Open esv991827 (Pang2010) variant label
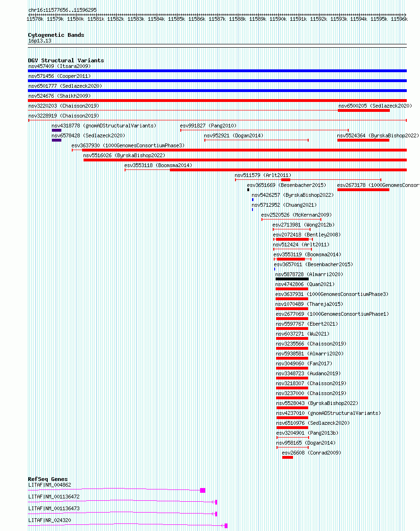 (x=208, y=126)
